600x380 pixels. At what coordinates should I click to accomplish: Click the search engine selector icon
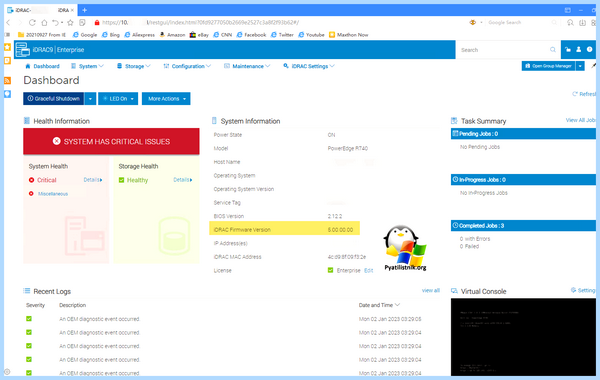473,23
